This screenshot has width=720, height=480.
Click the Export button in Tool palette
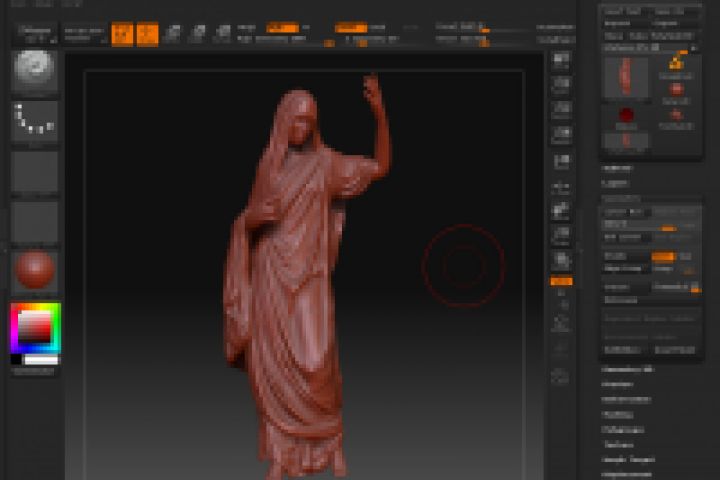click(675, 23)
